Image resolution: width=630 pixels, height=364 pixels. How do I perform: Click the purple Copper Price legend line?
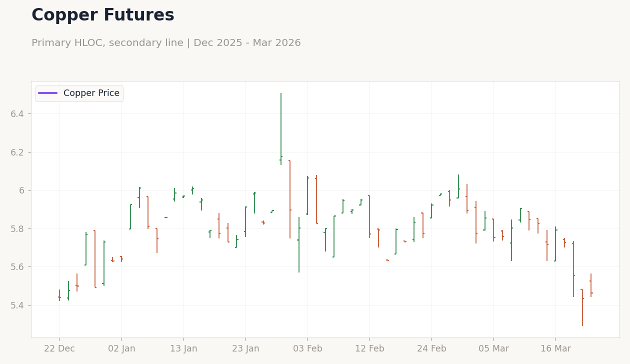tap(48, 93)
